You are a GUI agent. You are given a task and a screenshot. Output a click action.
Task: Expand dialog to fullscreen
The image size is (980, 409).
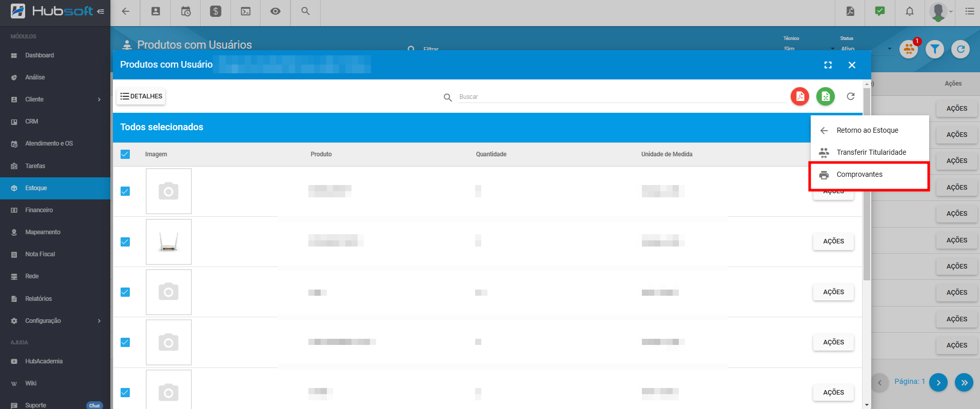(828, 65)
